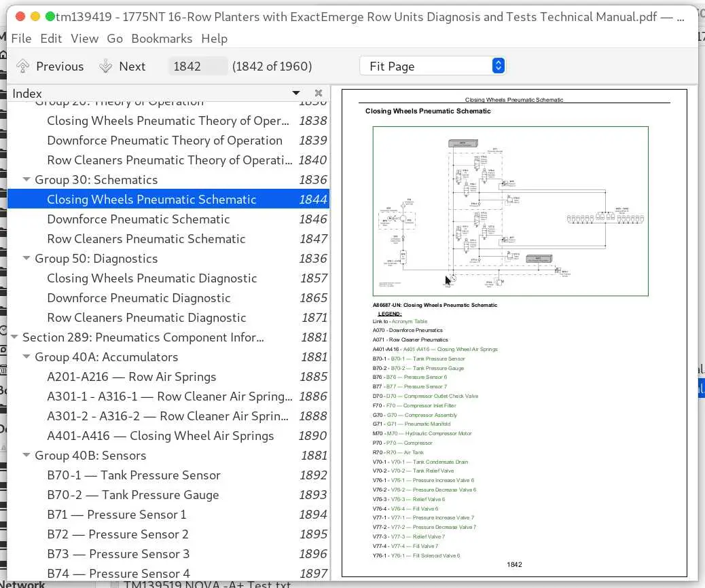
Task: Open the Fit Page zoom dropdown
Action: point(432,66)
